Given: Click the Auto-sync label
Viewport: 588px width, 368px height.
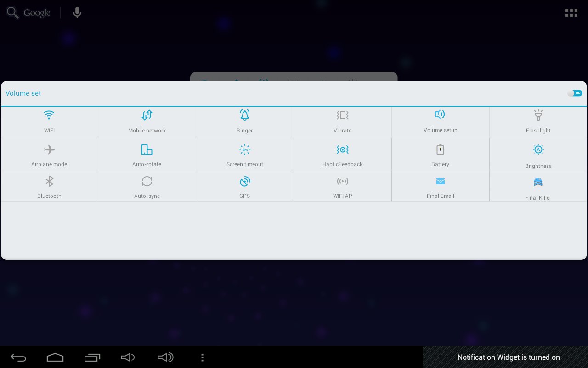Looking at the screenshot, I should (x=147, y=196).
